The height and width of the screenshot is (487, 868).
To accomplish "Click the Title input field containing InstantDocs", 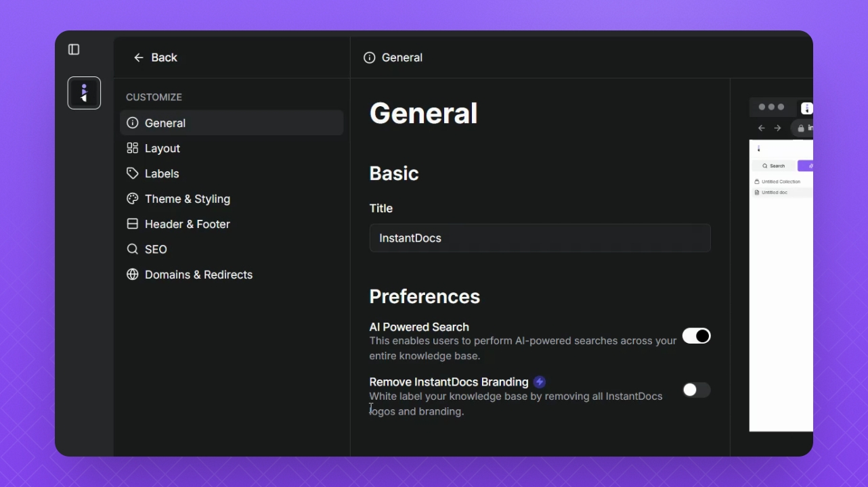I will 540,238.
